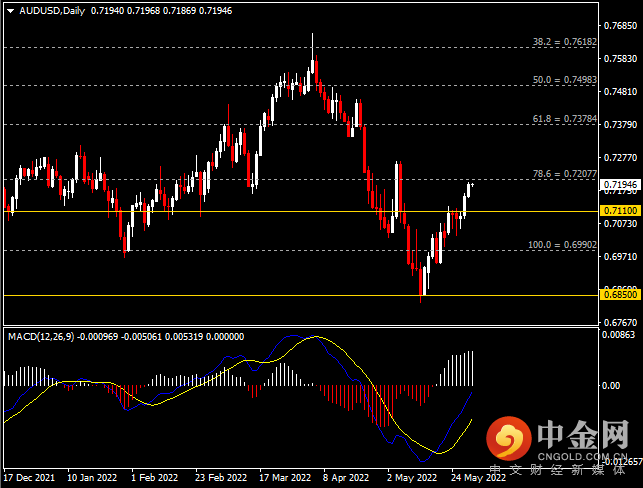Select the 78.6 = 0.72077 Fibonacci label
Viewport: 643px width, 488px height.
tap(565, 174)
